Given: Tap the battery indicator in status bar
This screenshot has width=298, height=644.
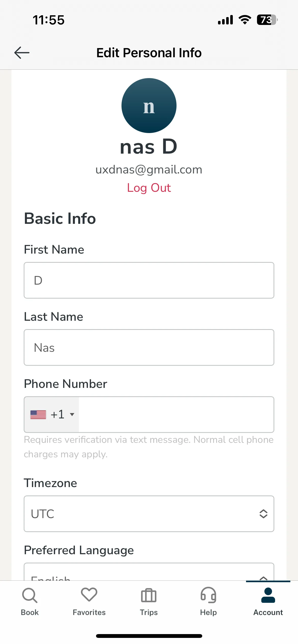Looking at the screenshot, I should [267, 20].
